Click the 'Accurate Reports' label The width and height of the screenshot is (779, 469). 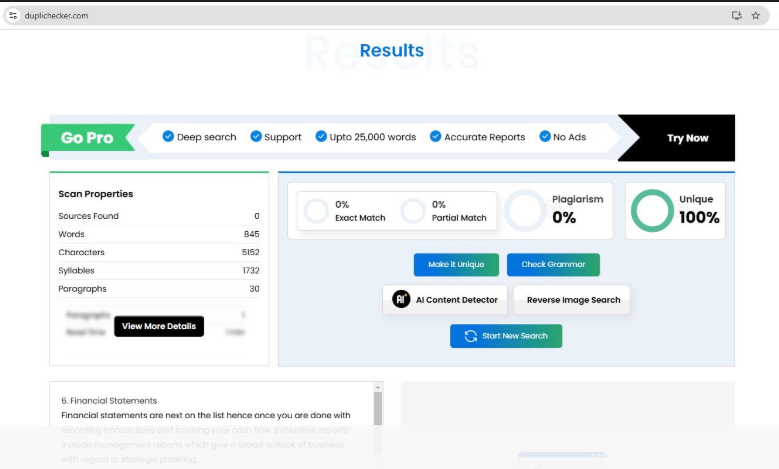tap(484, 137)
